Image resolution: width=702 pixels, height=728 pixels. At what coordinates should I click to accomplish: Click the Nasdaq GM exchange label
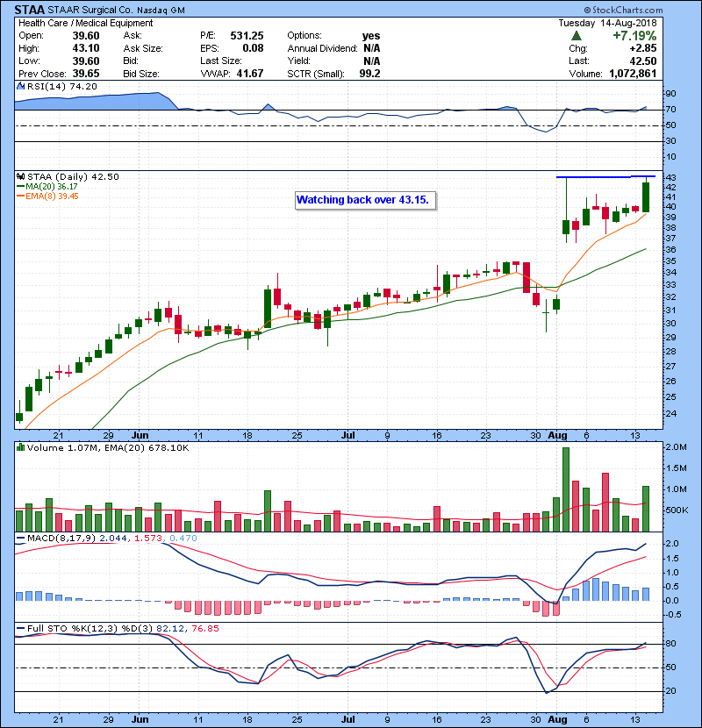[x=161, y=11]
